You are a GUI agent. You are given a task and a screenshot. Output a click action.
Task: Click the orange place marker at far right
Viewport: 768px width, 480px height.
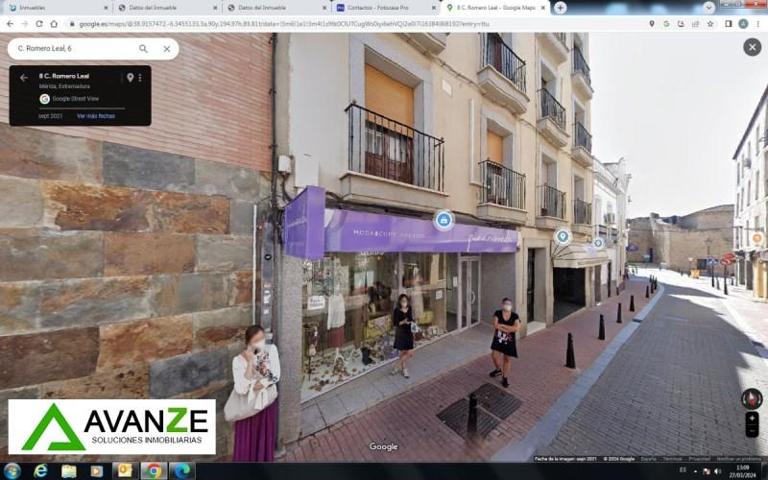point(757,239)
